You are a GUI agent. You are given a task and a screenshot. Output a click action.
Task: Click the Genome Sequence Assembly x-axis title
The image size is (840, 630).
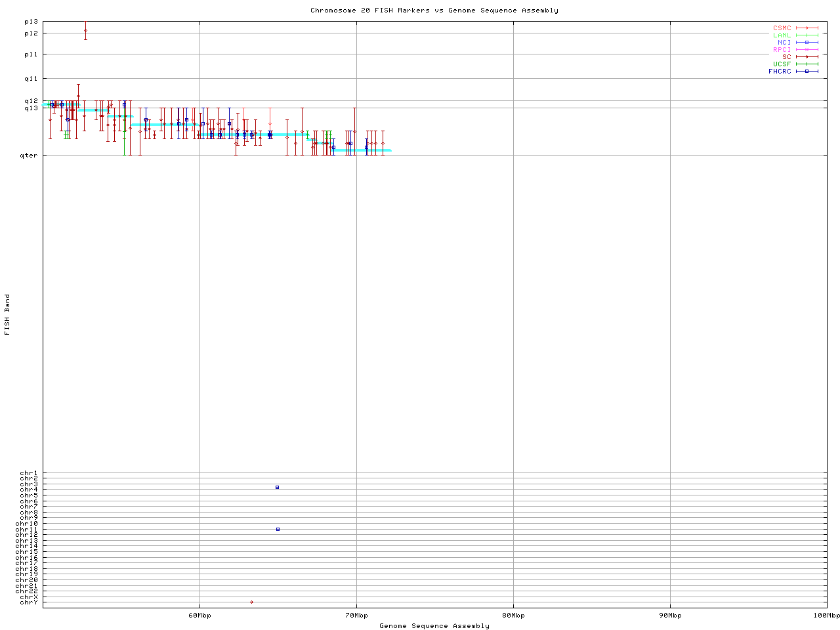[434, 626]
